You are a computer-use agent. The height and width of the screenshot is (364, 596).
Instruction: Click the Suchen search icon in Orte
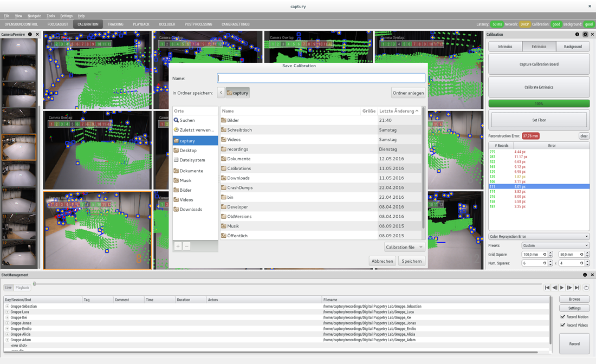point(176,120)
